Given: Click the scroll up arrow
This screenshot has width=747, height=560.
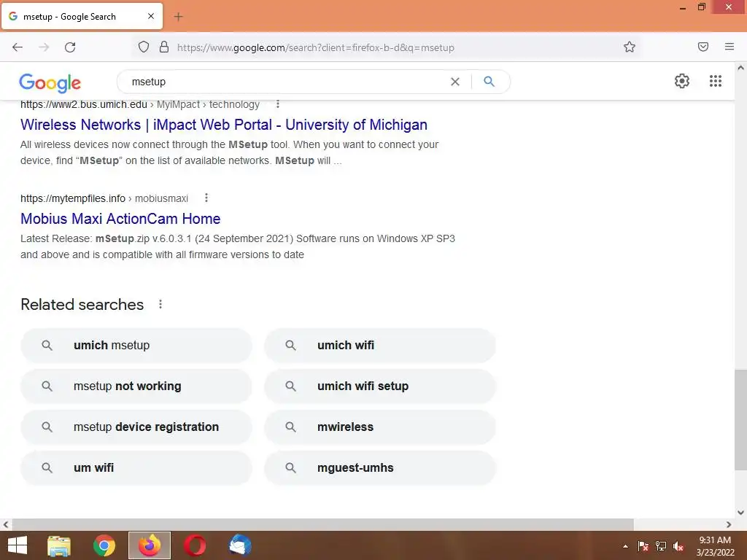Looking at the screenshot, I should (740, 68).
